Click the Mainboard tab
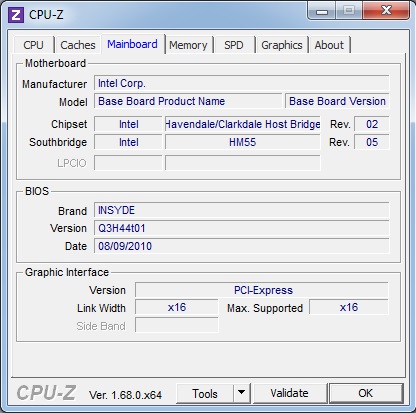This screenshot has width=416, height=413. (132, 44)
